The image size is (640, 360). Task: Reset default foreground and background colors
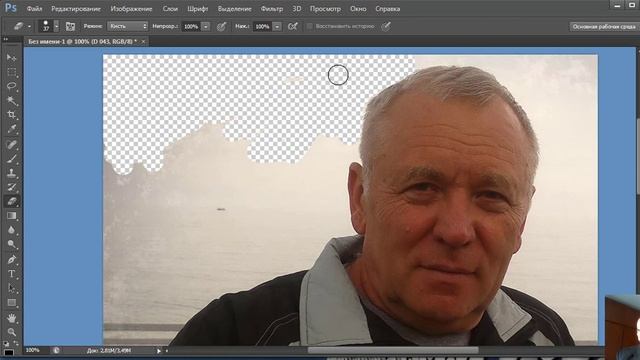[6, 344]
